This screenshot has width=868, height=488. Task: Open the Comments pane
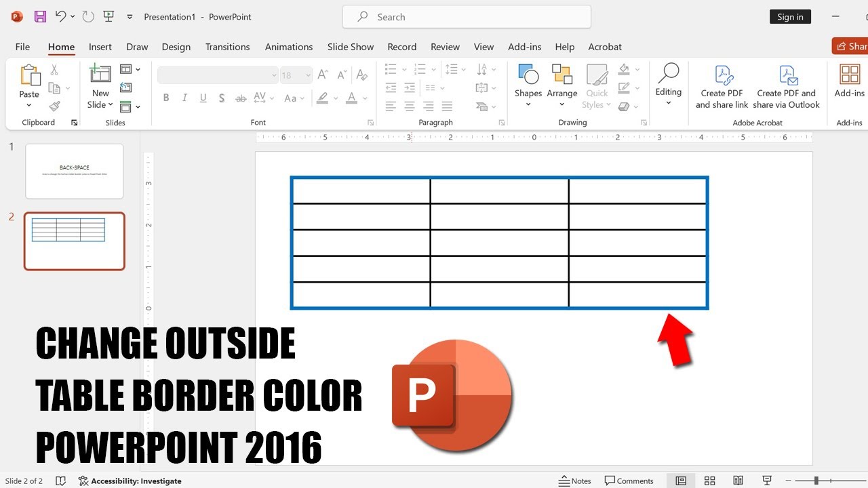click(x=629, y=481)
